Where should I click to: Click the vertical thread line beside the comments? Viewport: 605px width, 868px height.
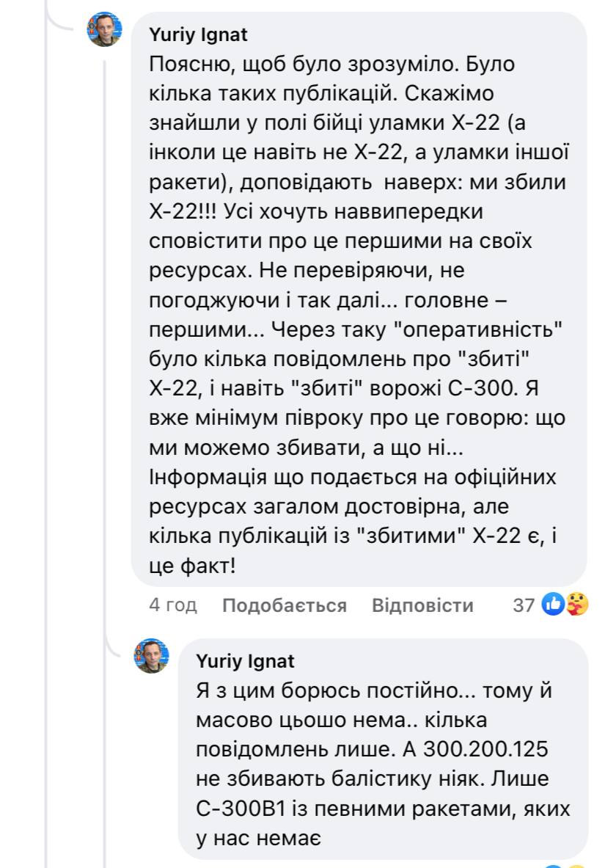tap(106, 330)
